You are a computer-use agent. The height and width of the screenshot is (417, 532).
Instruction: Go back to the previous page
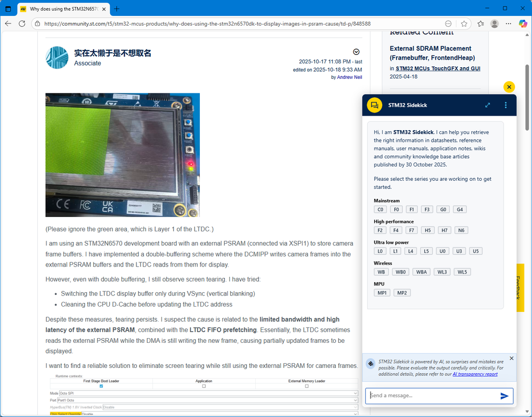pos(8,24)
